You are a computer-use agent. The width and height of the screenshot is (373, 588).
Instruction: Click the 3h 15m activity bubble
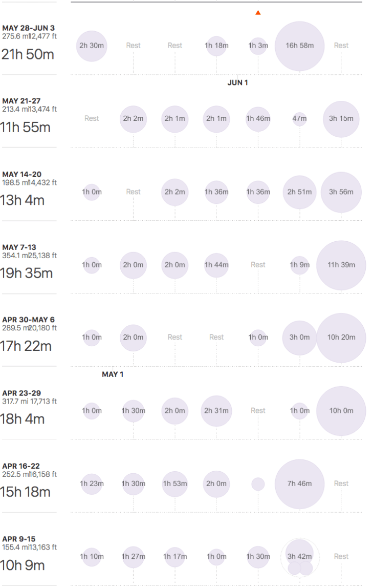pos(341,119)
